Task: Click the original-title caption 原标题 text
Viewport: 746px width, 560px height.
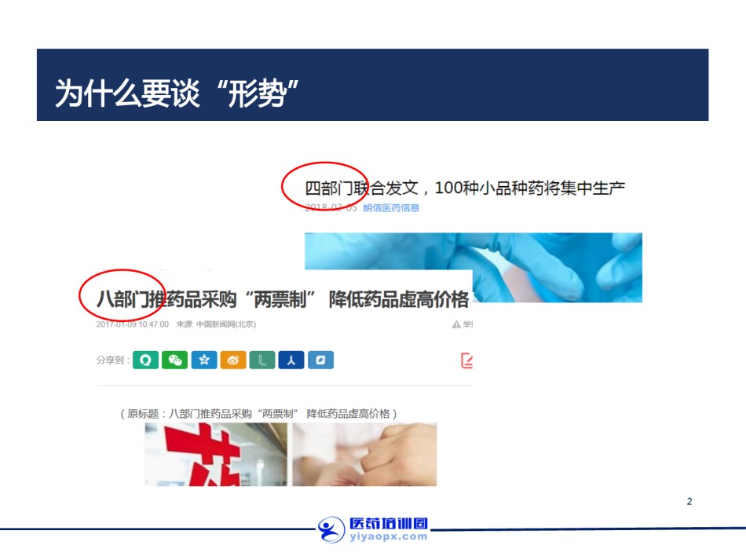Action: point(258,413)
